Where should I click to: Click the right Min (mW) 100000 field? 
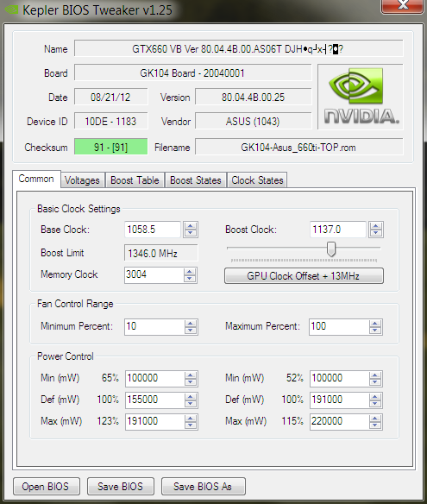point(339,378)
